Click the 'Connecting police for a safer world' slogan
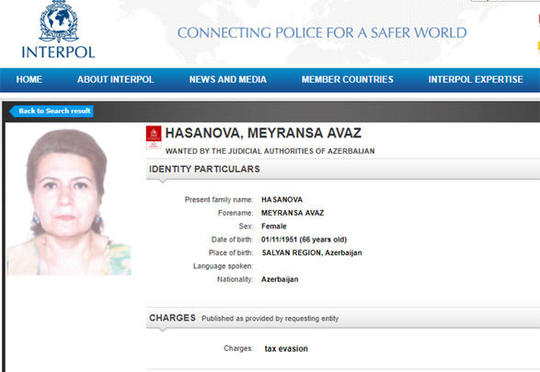The image size is (540, 372). (x=322, y=33)
